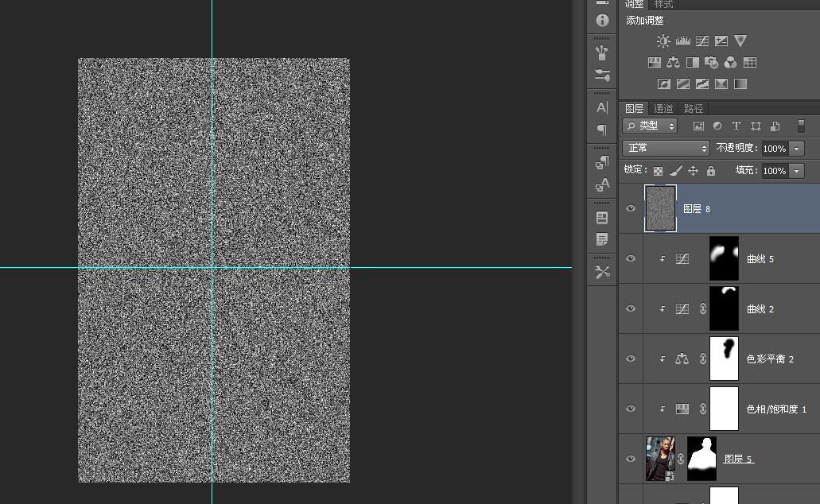Viewport: 820px width, 504px height.
Task: Unlink the mask on 曲线 2
Action: [703, 308]
